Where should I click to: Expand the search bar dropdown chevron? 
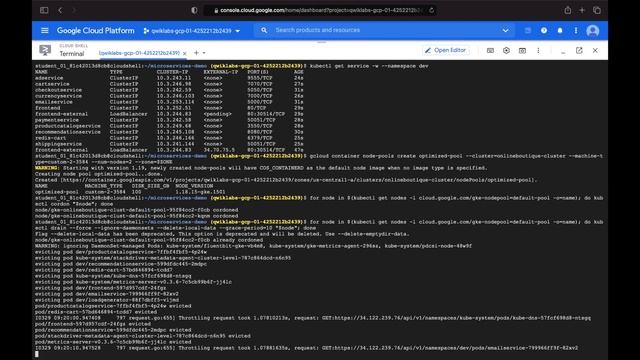[505, 31]
